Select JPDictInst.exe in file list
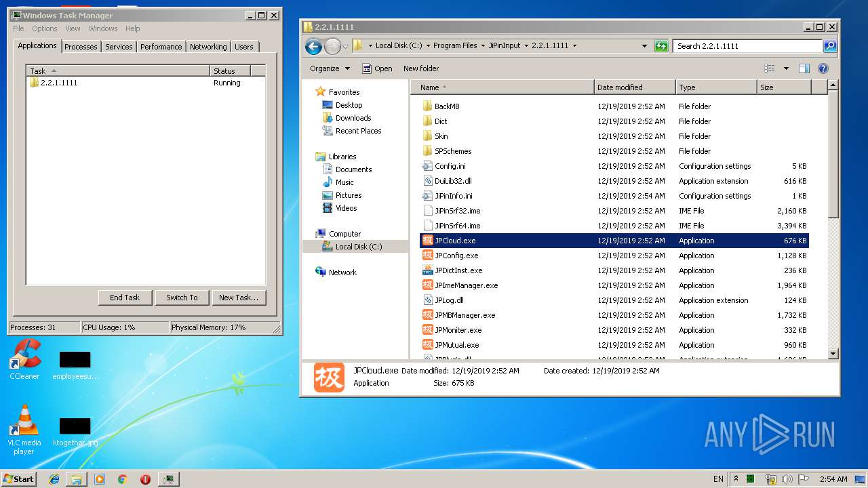The height and width of the screenshot is (488, 868). [x=458, y=270]
